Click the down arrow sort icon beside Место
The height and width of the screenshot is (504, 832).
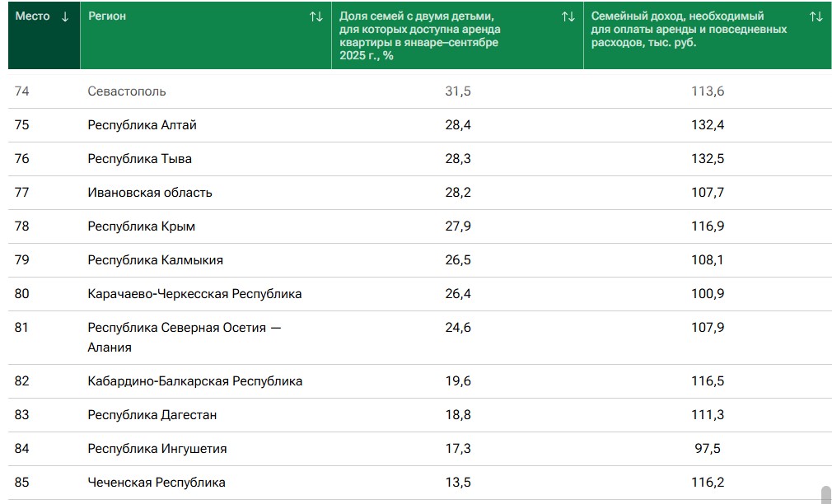(x=65, y=16)
